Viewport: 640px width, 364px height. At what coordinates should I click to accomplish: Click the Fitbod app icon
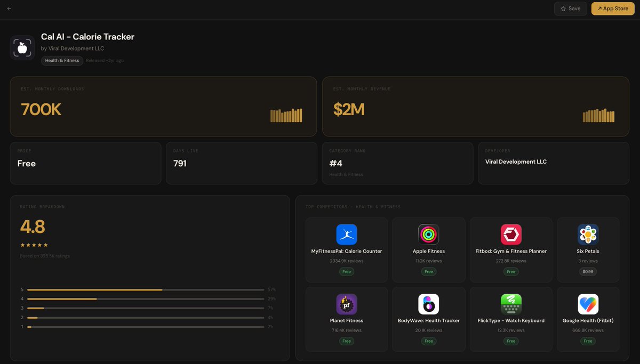coord(511,234)
